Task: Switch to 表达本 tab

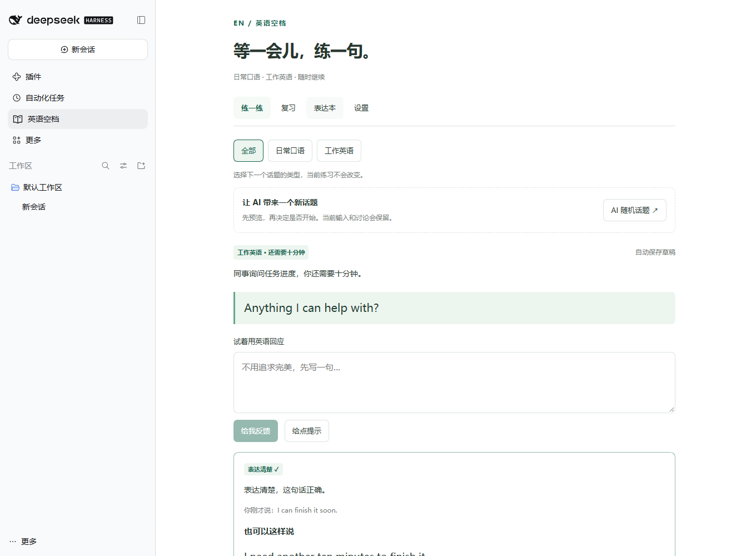Action: [x=325, y=108]
